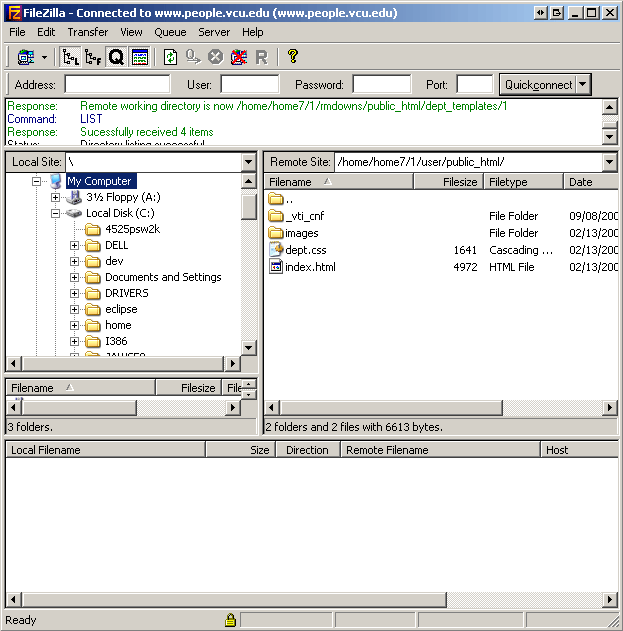Select the 3½ Floppy drive icon
Image resolution: width=623 pixels, height=631 pixels.
pyautogui.click(x=74, y=197)
